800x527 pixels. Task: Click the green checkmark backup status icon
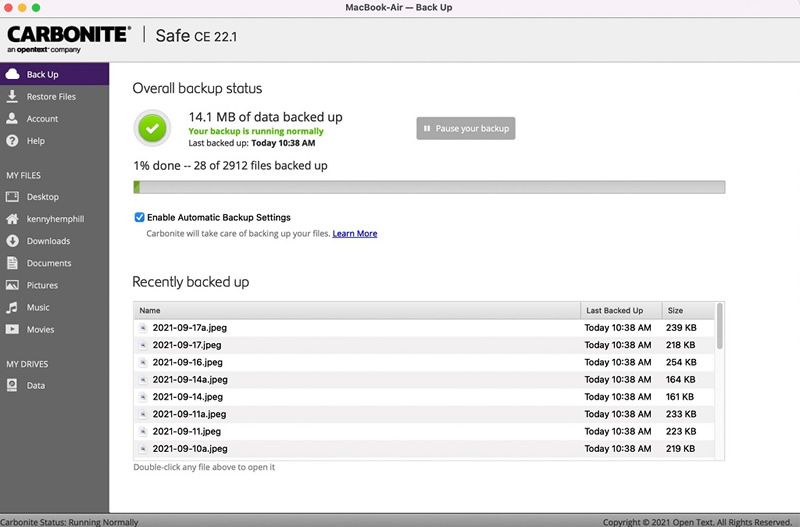point(152,129)
